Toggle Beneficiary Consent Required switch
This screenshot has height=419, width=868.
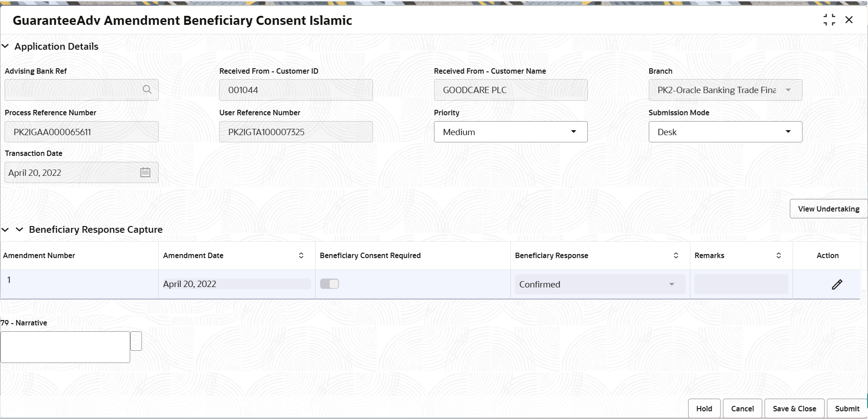coord(330,284)
